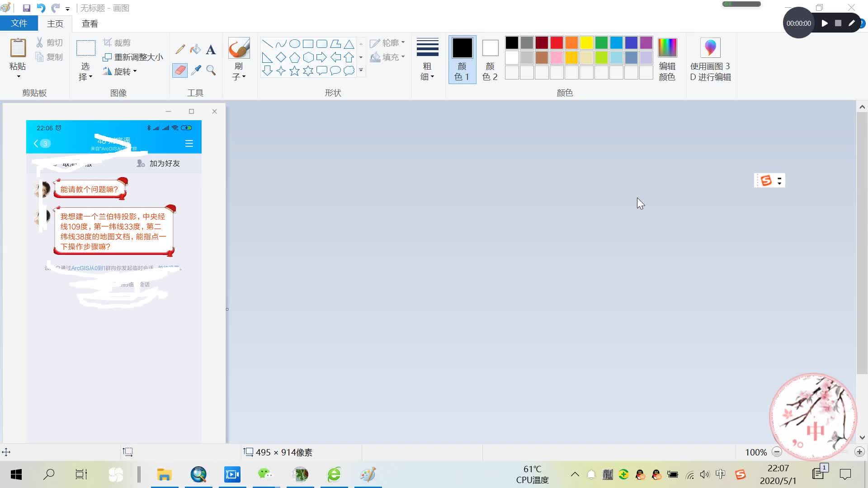
Task: Activate Color 2 background selector
Action: point(490,59)
